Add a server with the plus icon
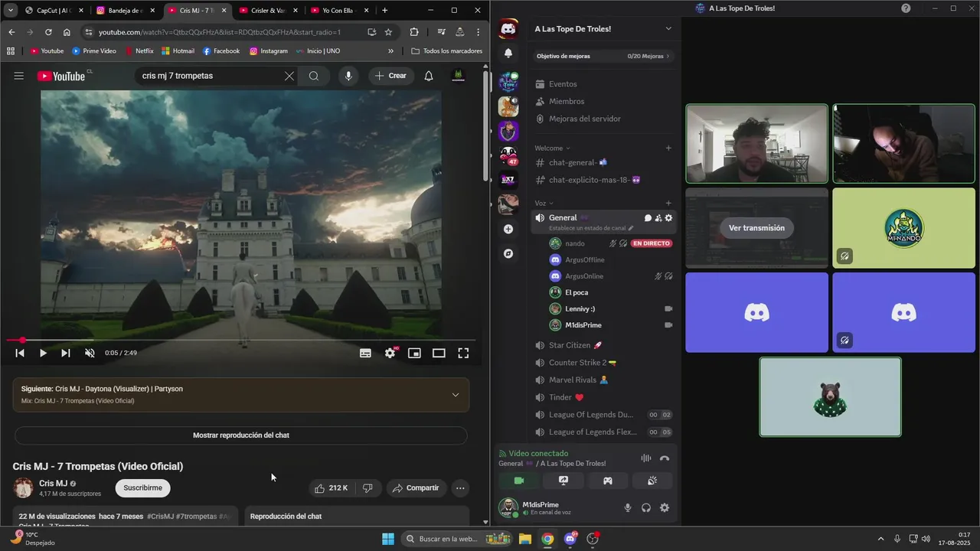Screen dimensions: 980x551 point(508,229)
